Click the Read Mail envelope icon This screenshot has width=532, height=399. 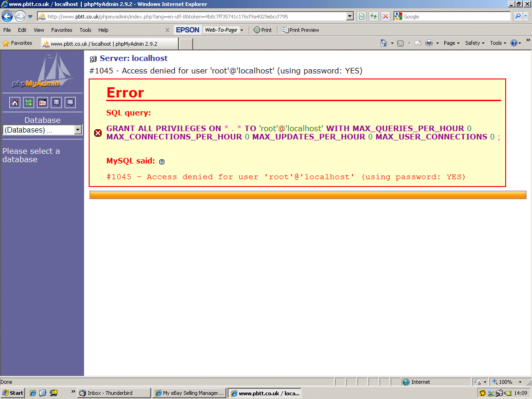point(418,43)
